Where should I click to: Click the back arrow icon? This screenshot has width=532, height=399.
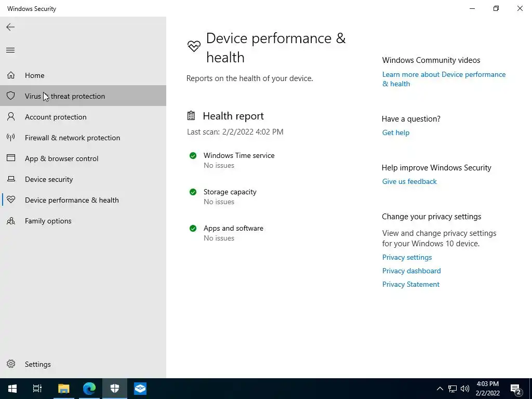pos(10,27)
